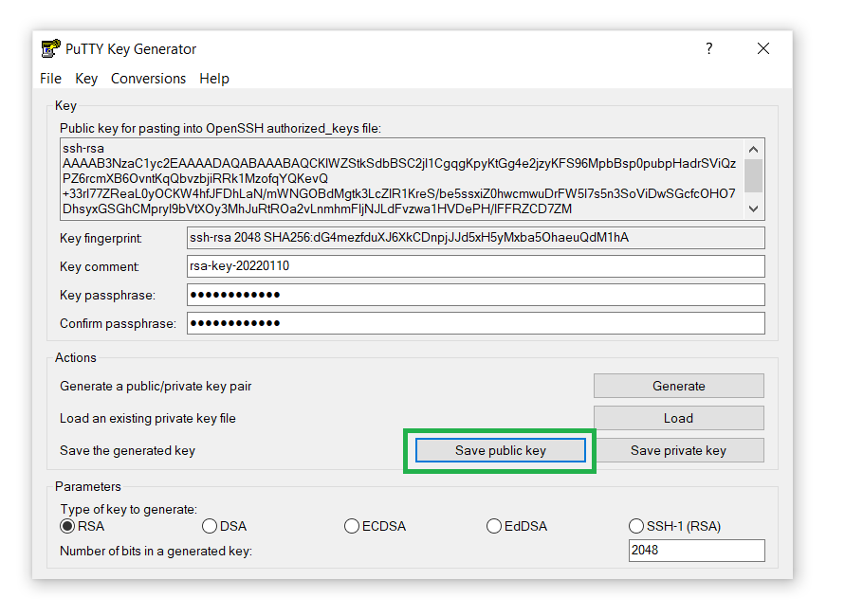Click 'Number of bits in a generated key:' label
Viewport: 845px width, 616px height.
156,551
